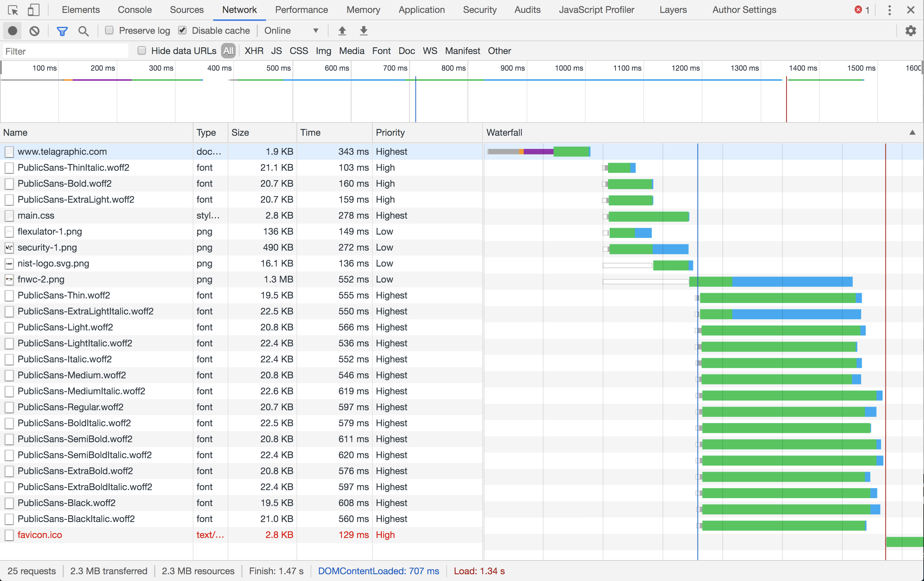Show only WS requests
The height and width of the screenshot is (581, 924).
[430, 51]
